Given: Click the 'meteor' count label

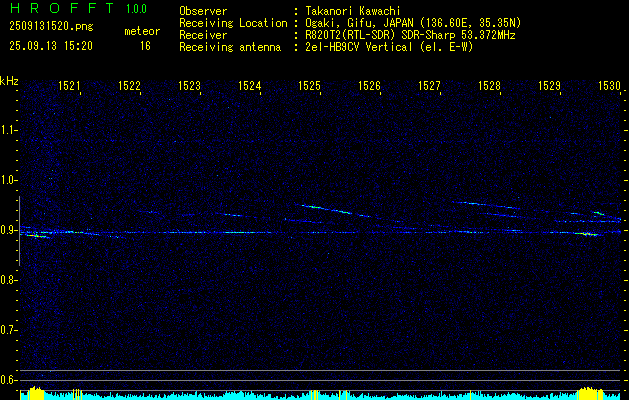Looking at the screenshot, I should point(142,31).
